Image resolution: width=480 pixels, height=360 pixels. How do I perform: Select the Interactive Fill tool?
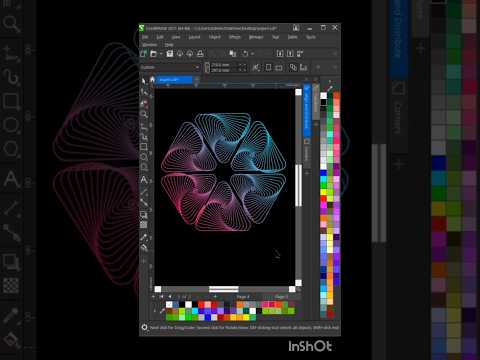(144, 248)
